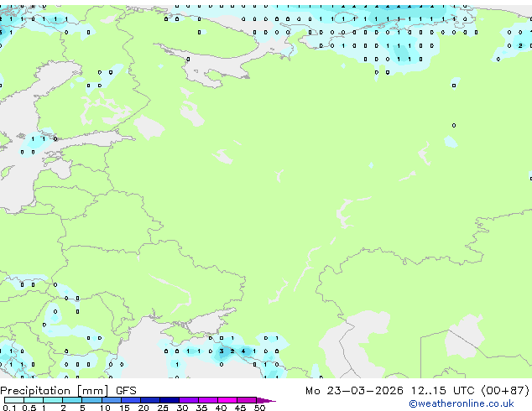
Task: Click the '(00+87)' forecast offset text
Action: point(505,391)
